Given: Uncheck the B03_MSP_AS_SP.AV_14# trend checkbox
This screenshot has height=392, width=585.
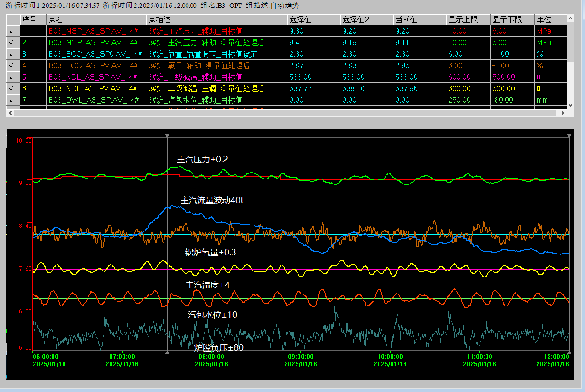Looking at the screenshot, I should pos(11,31).
